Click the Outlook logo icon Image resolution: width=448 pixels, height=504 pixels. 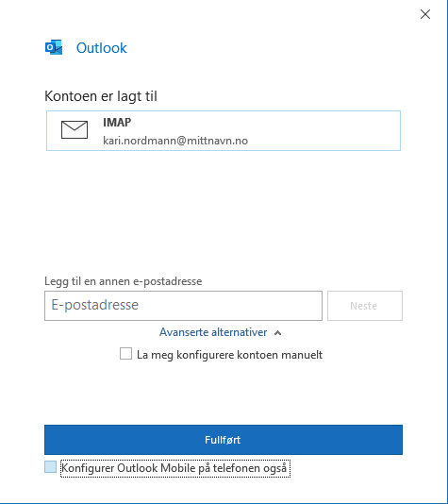pyautogui.click(x=54, y=47)
